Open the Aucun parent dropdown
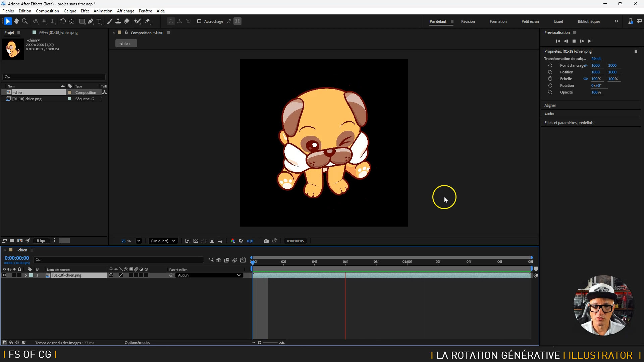This screenshot has height=362, width=644. [209, 275]
